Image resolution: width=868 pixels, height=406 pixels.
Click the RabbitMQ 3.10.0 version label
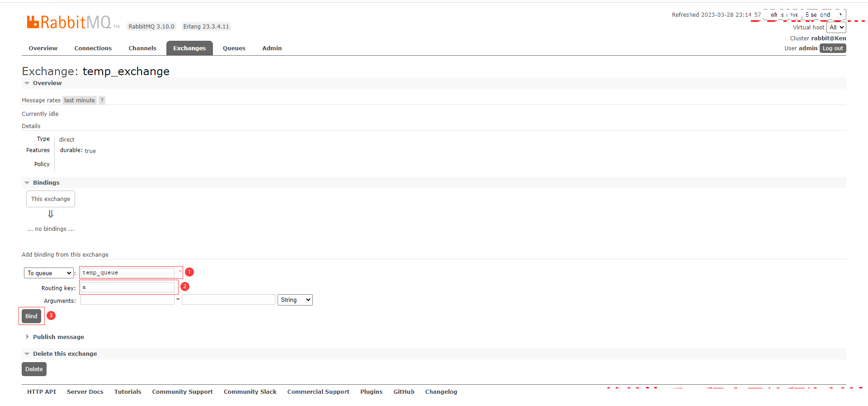pos(151,27)
